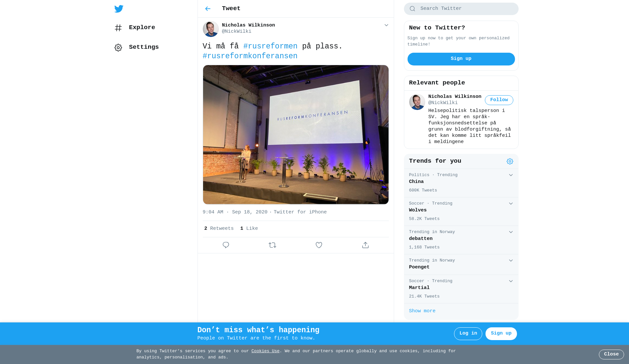Open the #rusreformkonferansen hashtag
This screenshot has height=364, width=629.
(250, 56)
